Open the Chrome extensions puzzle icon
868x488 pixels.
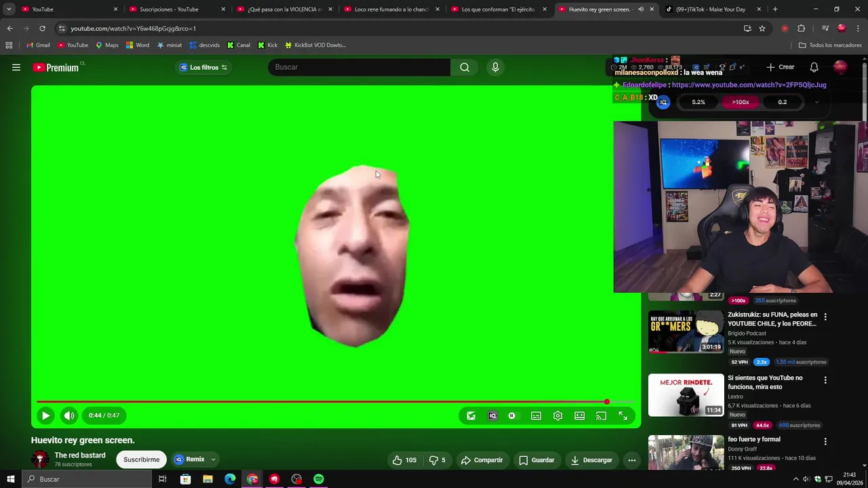801,28
